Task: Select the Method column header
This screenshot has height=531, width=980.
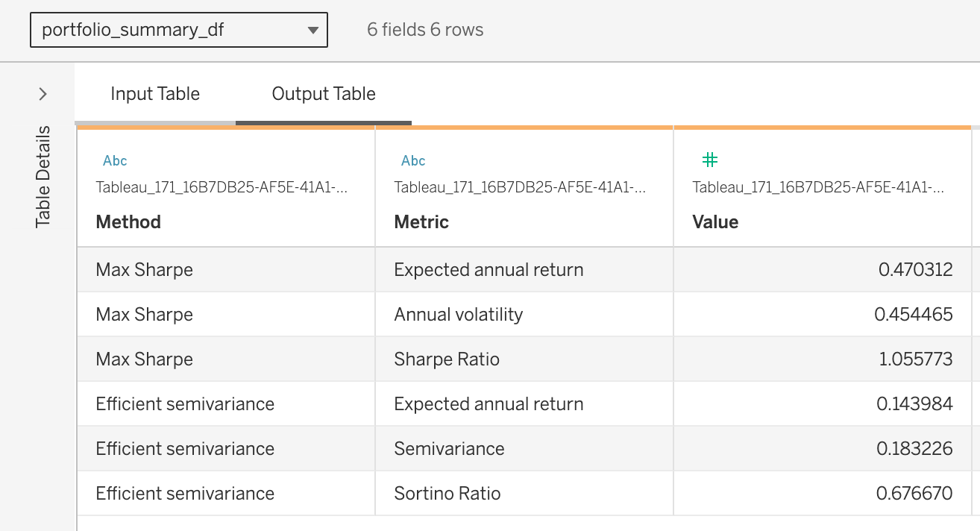Action: click(x=128, y=222)
